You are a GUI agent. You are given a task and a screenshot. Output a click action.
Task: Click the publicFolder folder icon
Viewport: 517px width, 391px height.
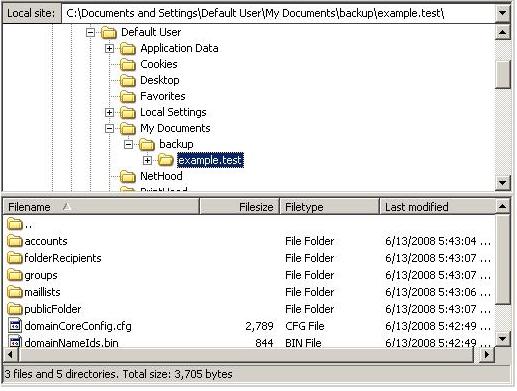tap(15, 309)
